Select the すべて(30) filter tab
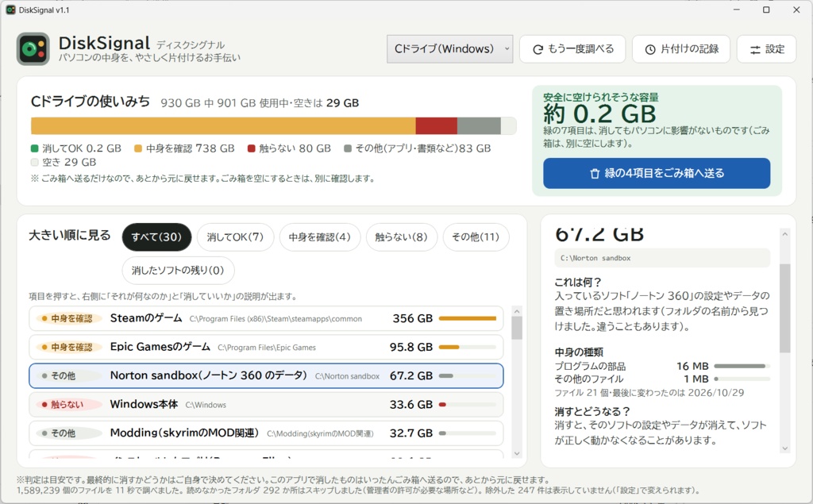Viewport: 813px width, 504px height. click(x=156, y=237)
